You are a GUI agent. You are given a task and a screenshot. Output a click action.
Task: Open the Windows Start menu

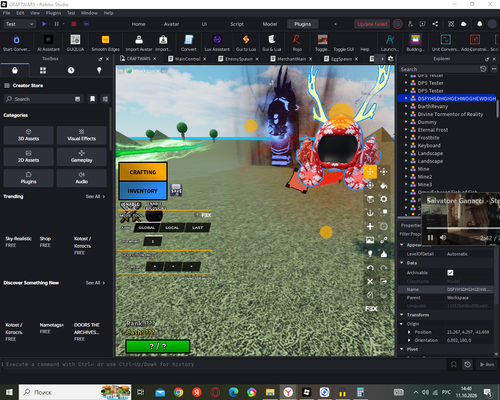tap(9, 392)
